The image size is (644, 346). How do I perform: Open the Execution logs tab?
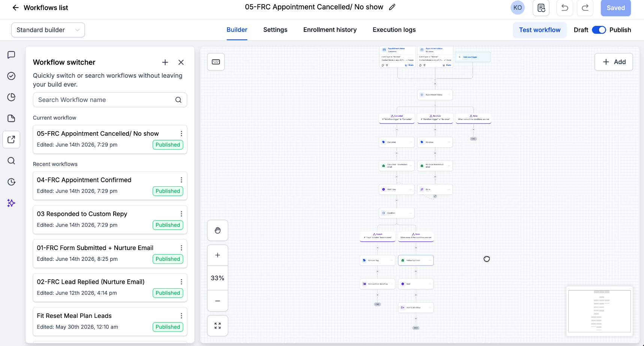394,30
